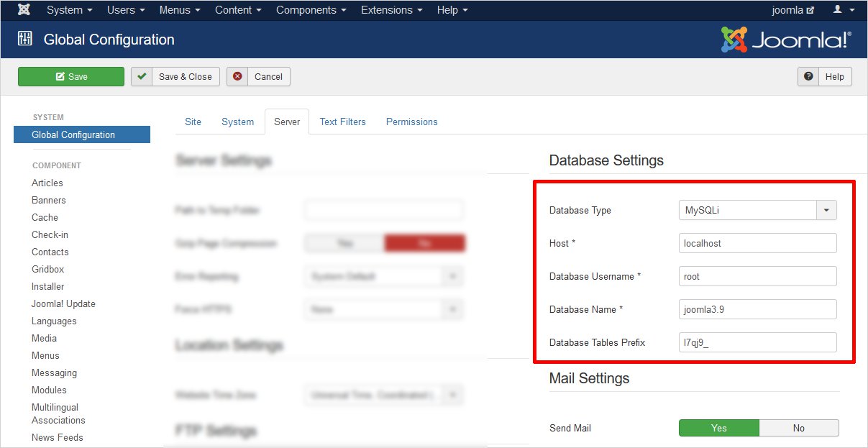This screenshot has width=868, height=448.
Task: Click the Save & Close checkmark icon
Action: pos(142,77)
